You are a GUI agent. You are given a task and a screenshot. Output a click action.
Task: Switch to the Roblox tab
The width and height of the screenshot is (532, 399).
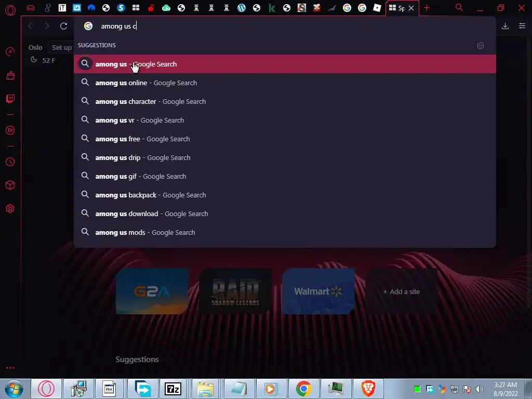click(377, 8)
